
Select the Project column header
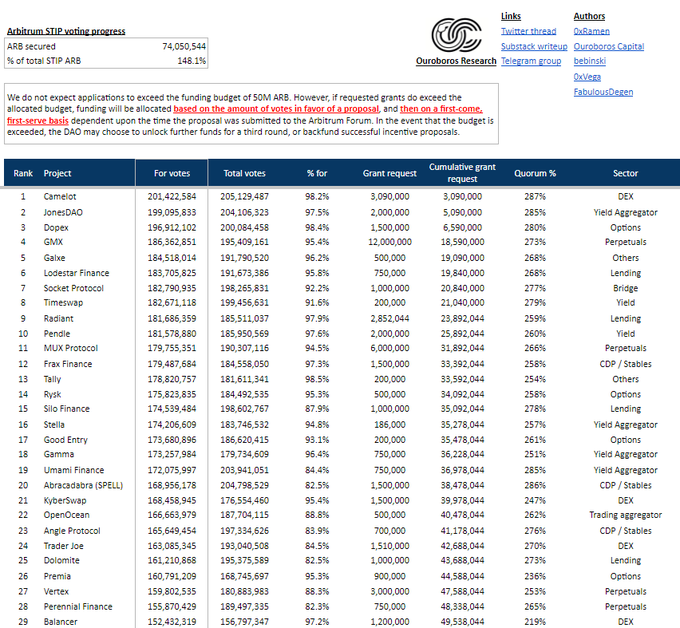coord(57,173)
